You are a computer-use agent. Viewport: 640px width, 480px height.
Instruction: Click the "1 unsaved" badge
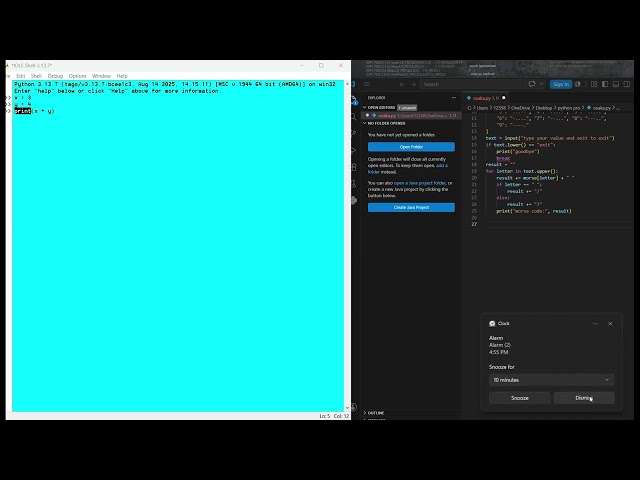click(x=407, y=108)
